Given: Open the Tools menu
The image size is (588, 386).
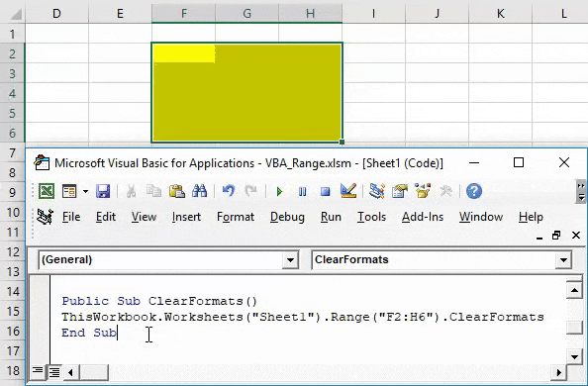Looking at the screenshot, I should tap(371, 217).
